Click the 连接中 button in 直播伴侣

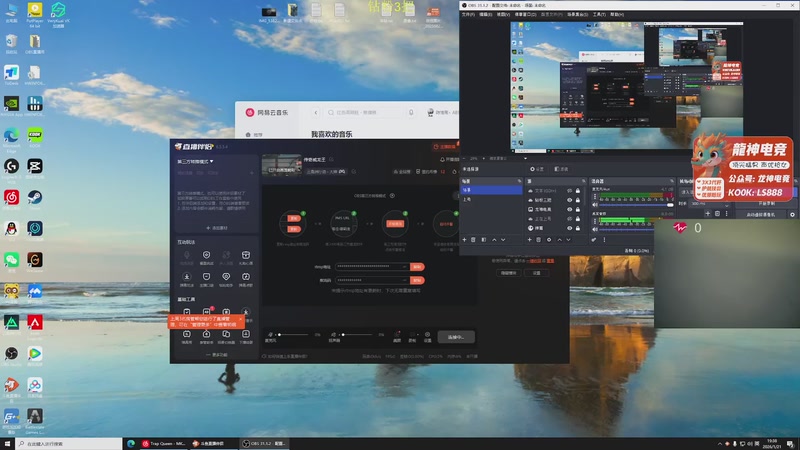coord(456,337)
